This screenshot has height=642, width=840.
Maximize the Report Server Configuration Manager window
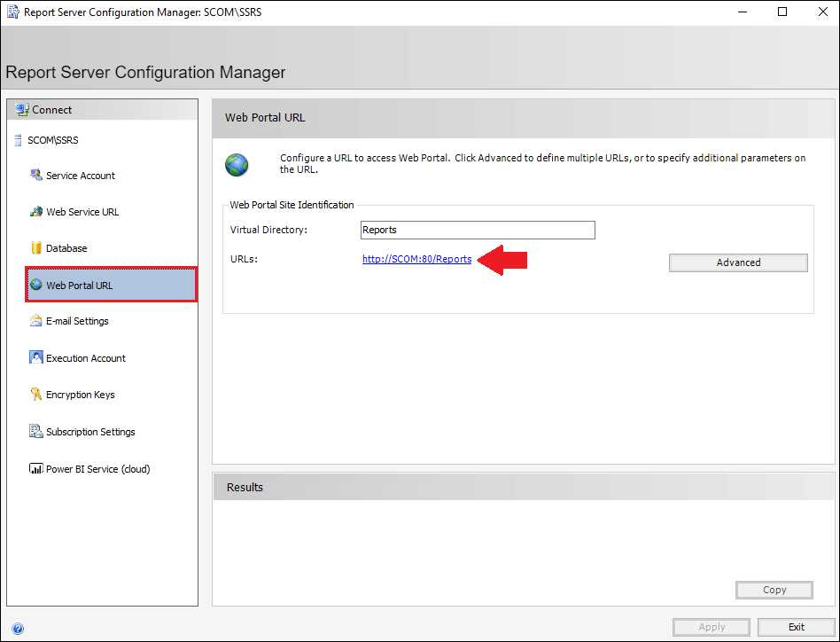(x=782, y=12)
